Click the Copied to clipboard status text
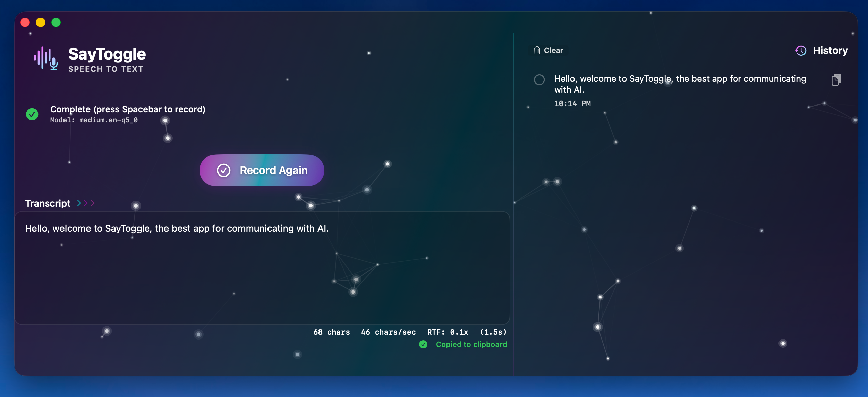This screenshot has height=397, width=868. (x=471, y=344)
